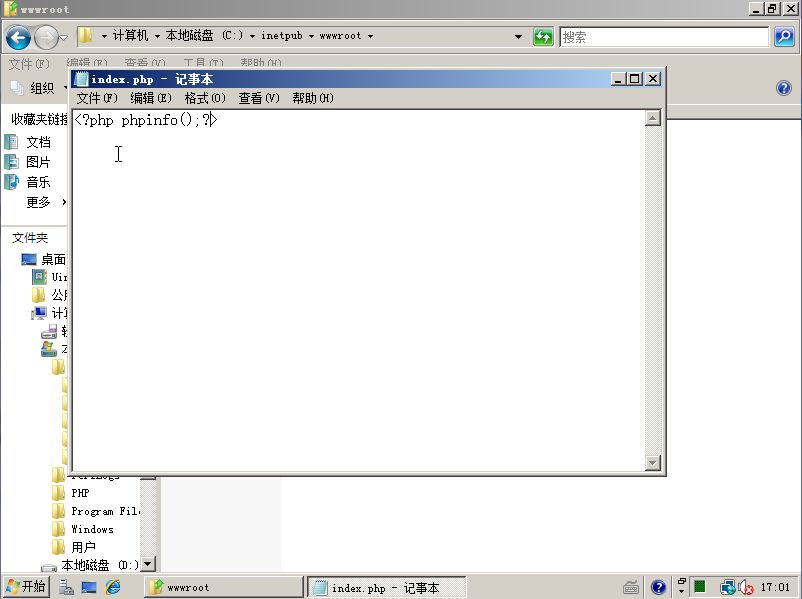This screenshot has height=599, width=802.
Task: Click the Notepad title bar icon
Action: tap(81, 79)
